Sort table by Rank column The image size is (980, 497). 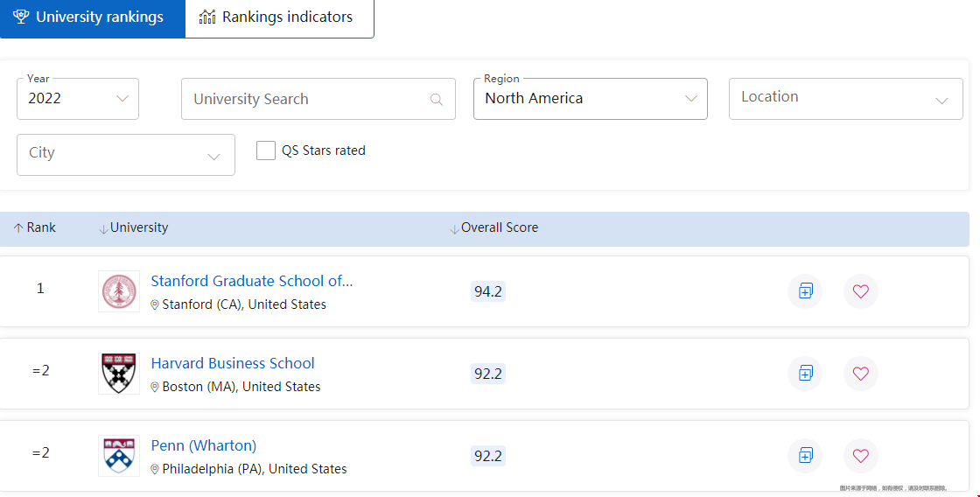click(35, 227)
